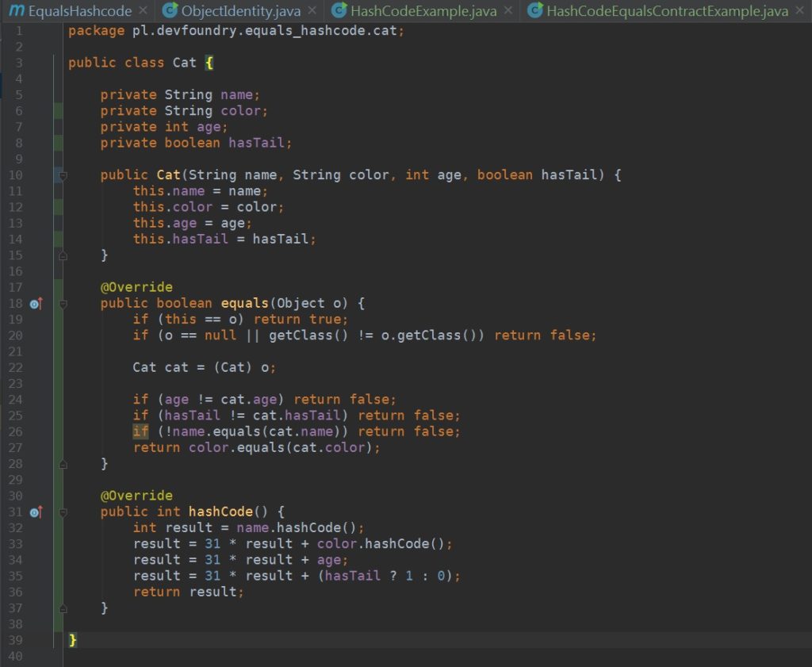
Task: Click the equals method name on line 18
Action: pyautogui.click(x=245, y=304)
